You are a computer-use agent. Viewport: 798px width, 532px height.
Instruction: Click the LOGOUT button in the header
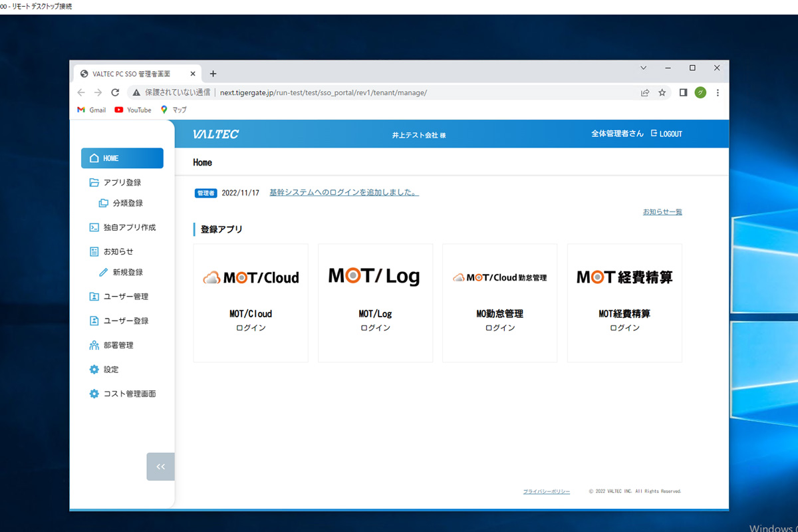(x=668, y=133)
